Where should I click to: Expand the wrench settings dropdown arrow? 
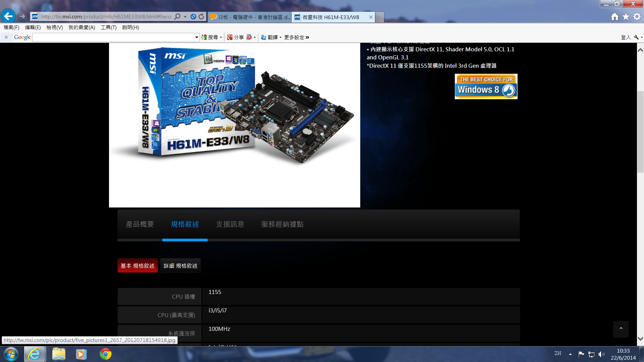[642, 37]
